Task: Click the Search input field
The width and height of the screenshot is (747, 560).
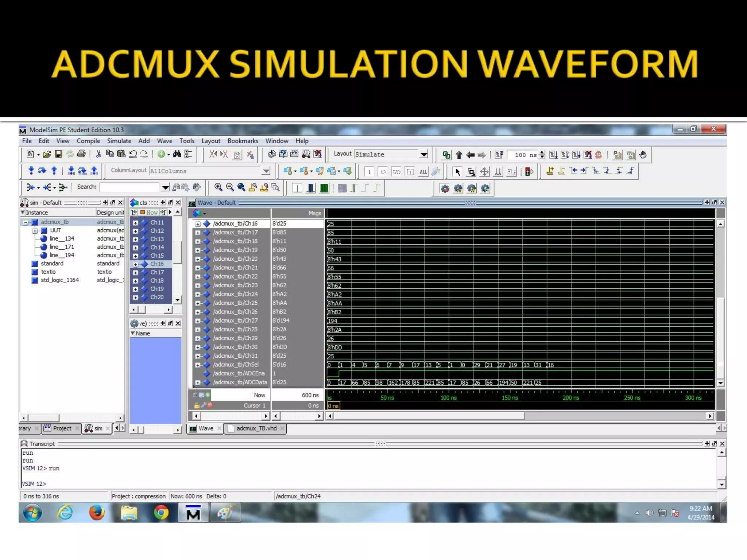Action: (x=130, y=187)
